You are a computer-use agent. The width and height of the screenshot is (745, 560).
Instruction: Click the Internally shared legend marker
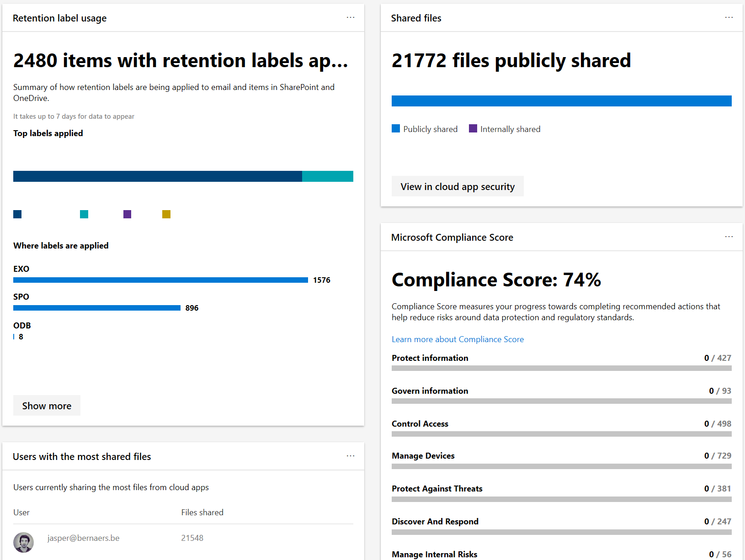(x=473, y=128)
